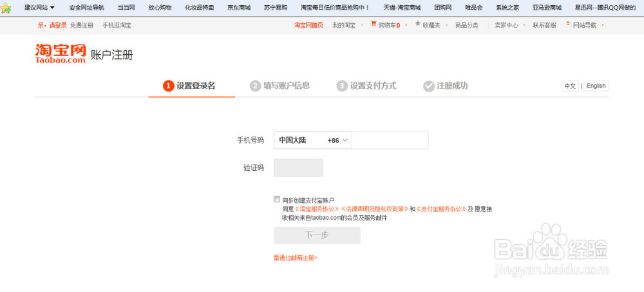Click the favorites star icon in bookmarks bar
This screenshot has width=644, height=292.
pyautogui.click(x=6, y=8)
